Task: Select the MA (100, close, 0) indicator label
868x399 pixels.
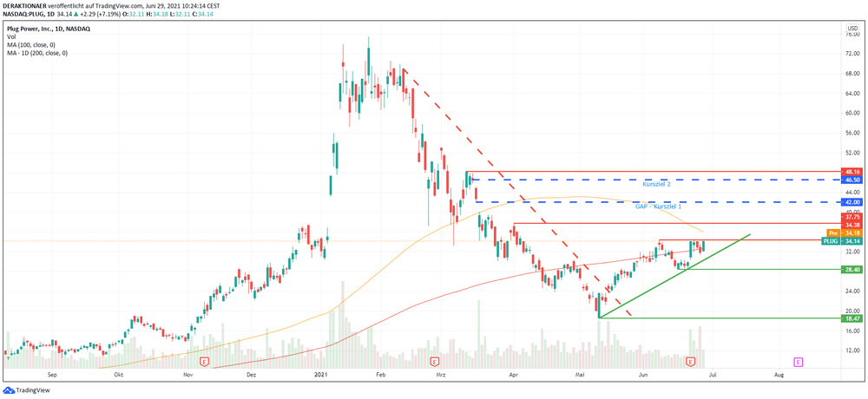Action: pos(30,45)
